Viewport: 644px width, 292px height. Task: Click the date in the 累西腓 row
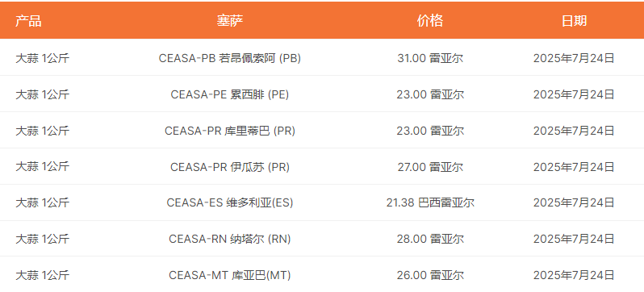574,94
